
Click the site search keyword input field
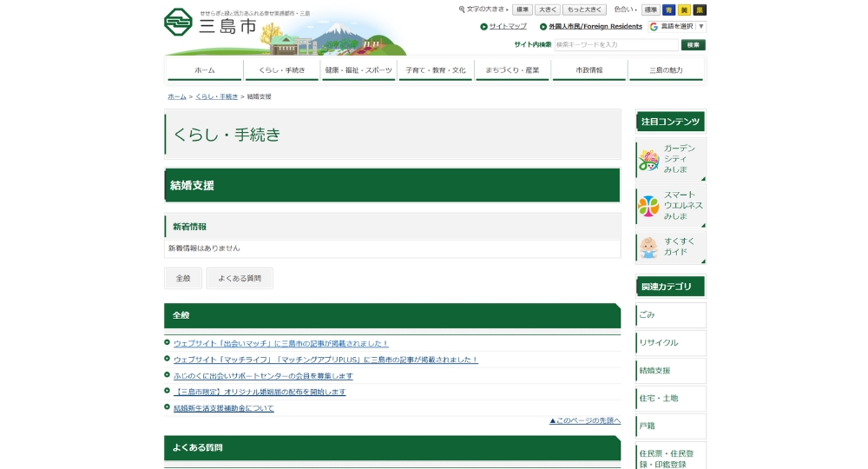pos(616,45)
